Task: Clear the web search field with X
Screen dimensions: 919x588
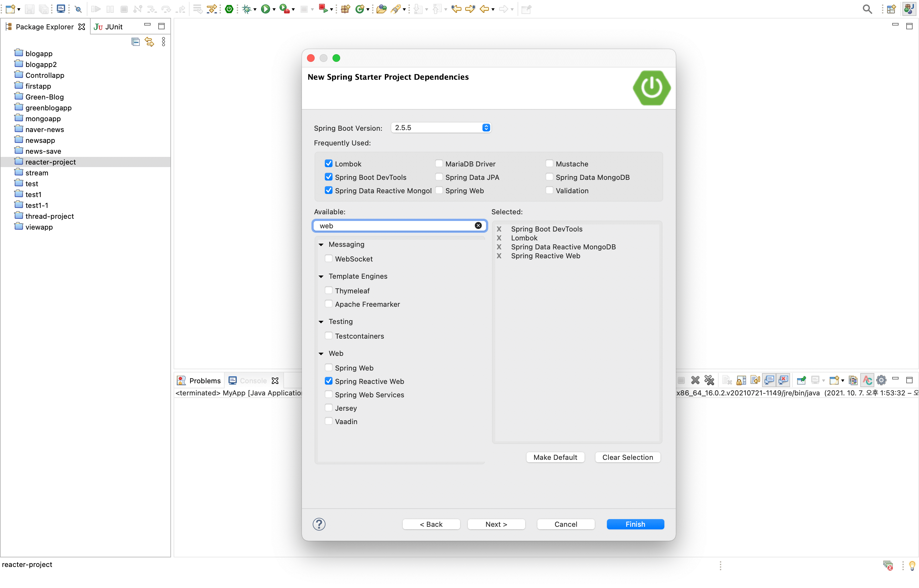Action: 478,225
